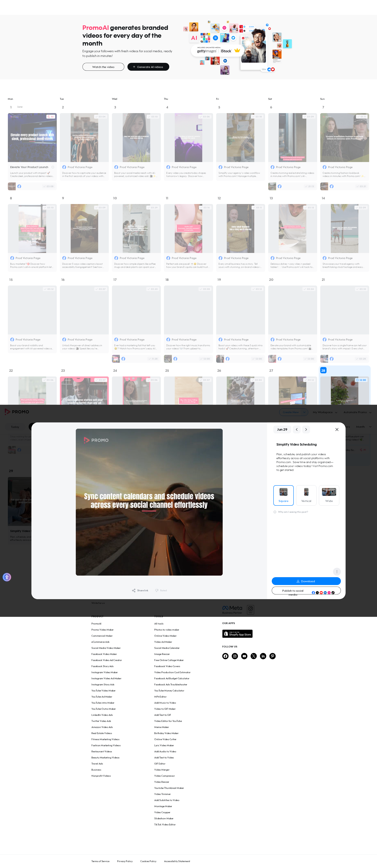Open the Promo Video Maker footer link

click(102, 630)
